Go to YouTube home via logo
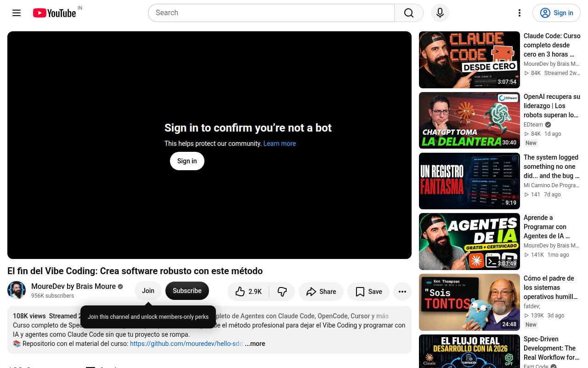The image size is (588, 368). pos(54,13)
